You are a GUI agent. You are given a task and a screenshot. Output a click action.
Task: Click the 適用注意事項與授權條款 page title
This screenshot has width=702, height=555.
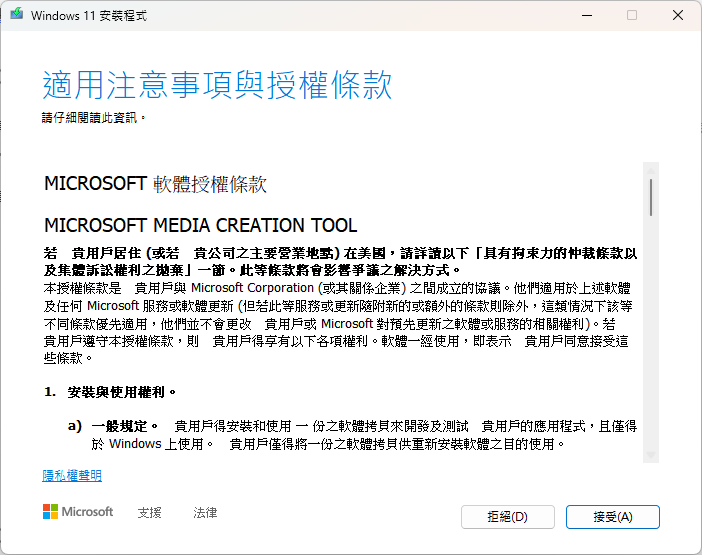coord(217,85)
